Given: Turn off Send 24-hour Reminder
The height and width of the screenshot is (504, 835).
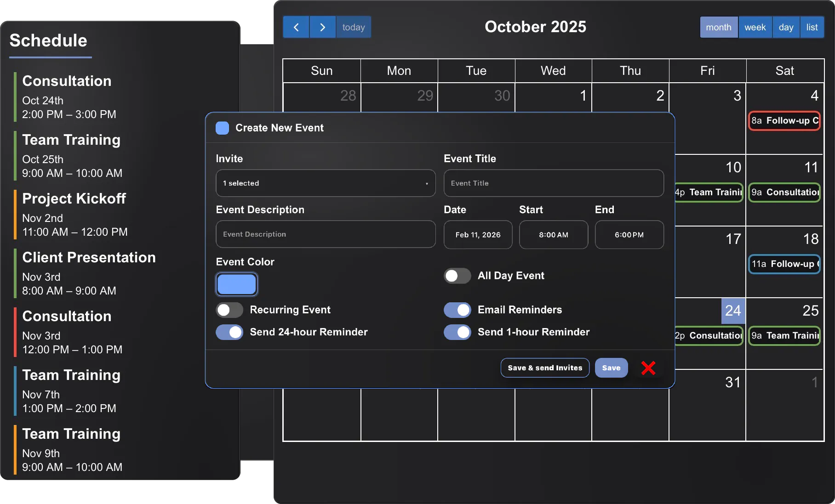Looking at the screenshot, I should (229, 332).
